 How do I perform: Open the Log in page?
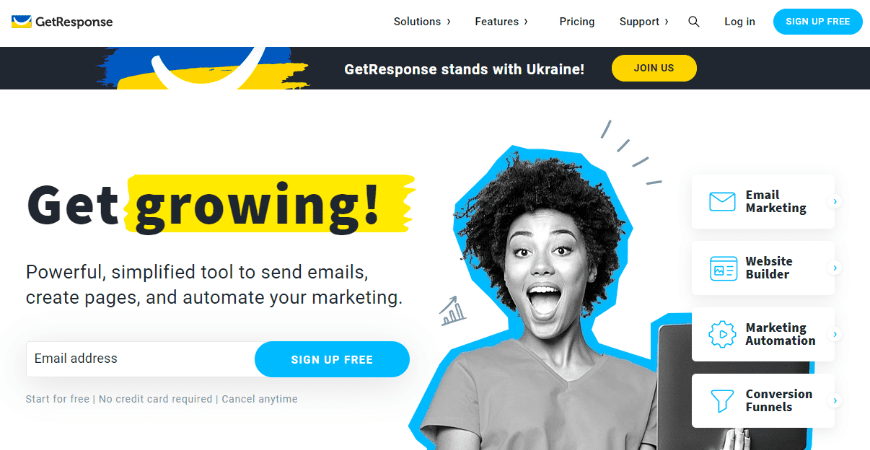pos(740,22)
